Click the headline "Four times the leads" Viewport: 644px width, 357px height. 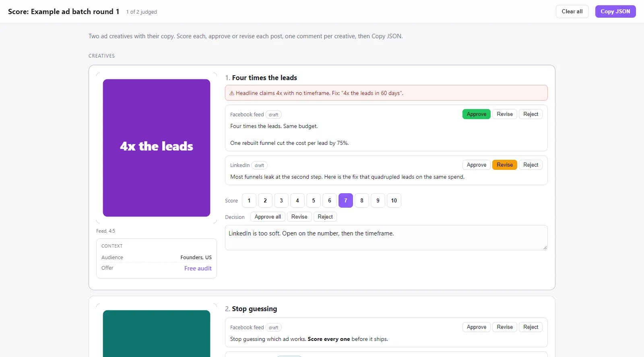pos(264,78)
